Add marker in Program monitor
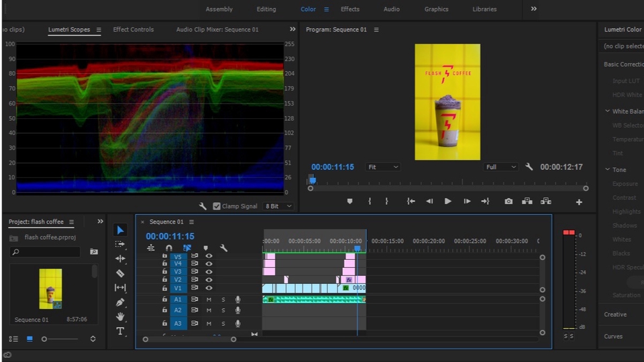 click(350, 201)
